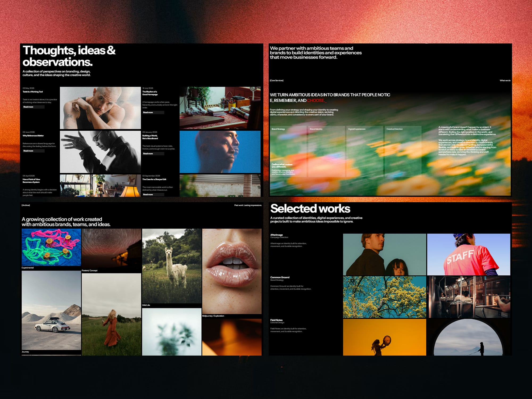Switch to the Digital Experiences card
This screenshot has width=532, height=399.
point(365,151)
